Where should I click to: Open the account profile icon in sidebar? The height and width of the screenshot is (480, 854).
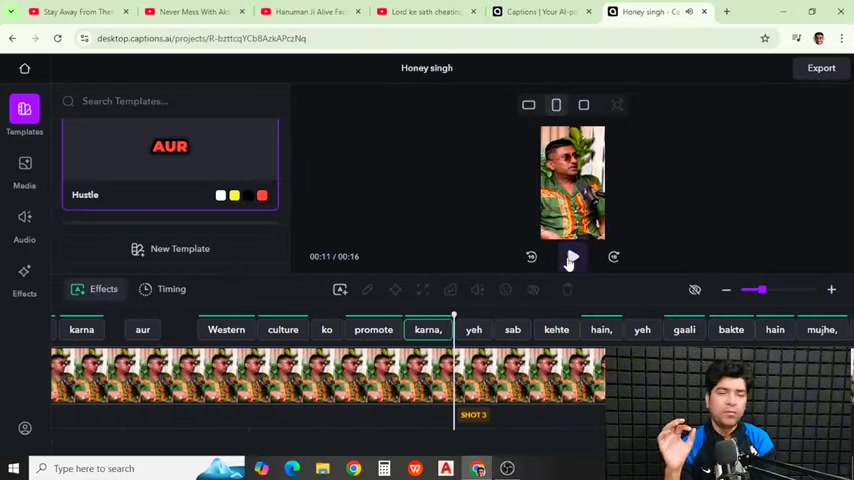[x=25, y=428]
